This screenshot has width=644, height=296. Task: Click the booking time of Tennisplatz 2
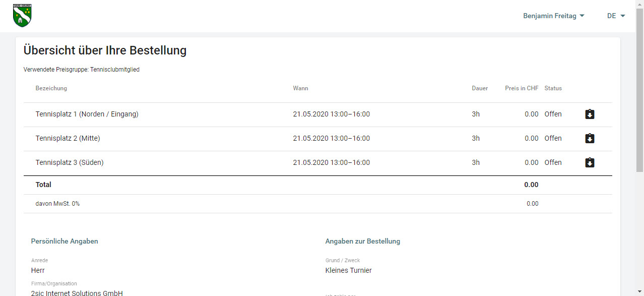(x=331, y=139)
